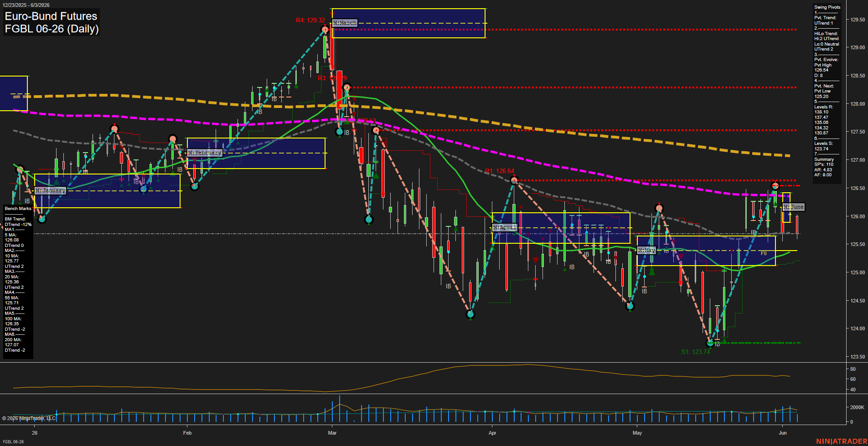Click the Swing Pivots panel heading
This screenshot has width=868, height=446.
tap(827, 7)
